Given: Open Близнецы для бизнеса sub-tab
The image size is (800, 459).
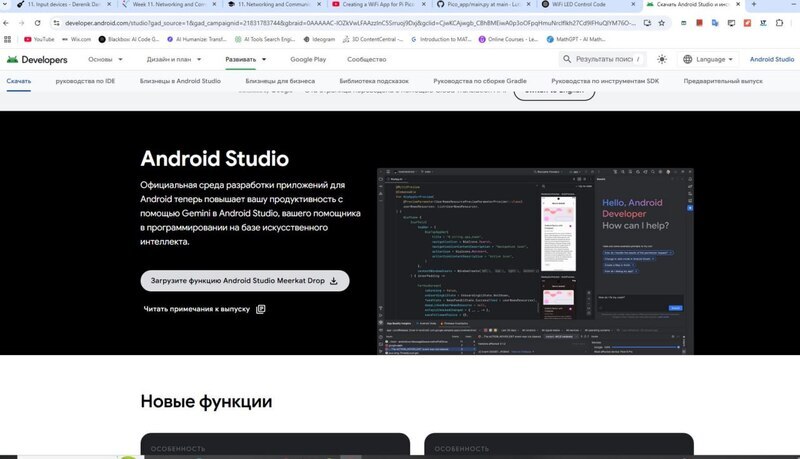Looking at the screenshot, I should tap(280, 81).
